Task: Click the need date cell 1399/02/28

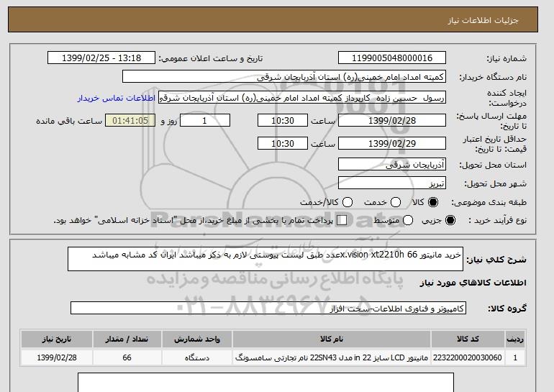Action: click(x=57, y=357)
